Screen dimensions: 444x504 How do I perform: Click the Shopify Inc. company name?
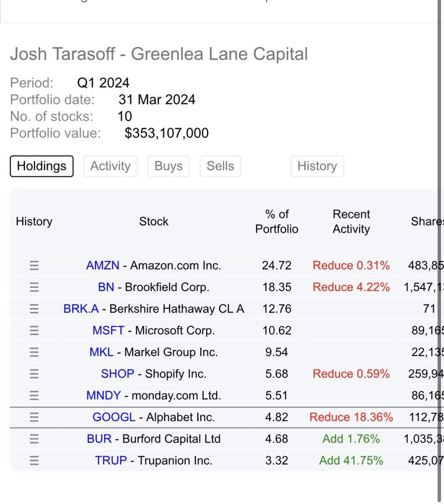176,374
